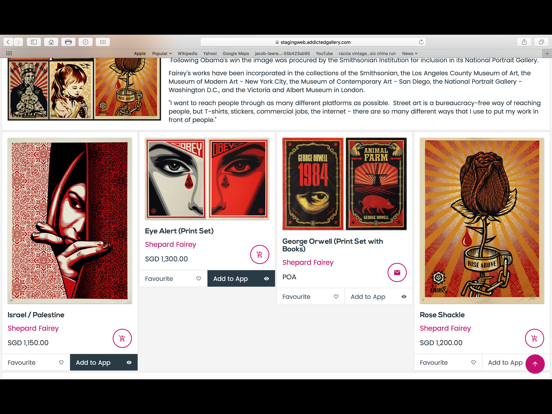Select the SGD 1,200.00 price text
The image size is (552, 414).
[441, 343]
